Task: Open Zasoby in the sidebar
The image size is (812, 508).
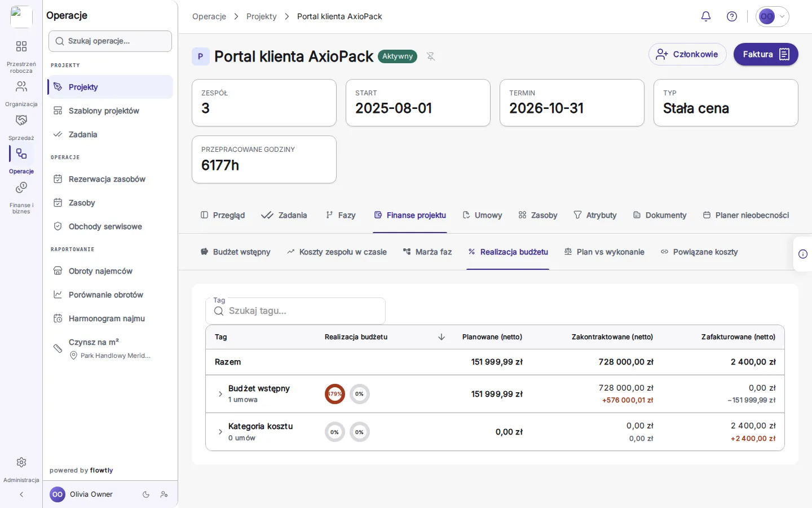Action: click(x=111, y=203)
